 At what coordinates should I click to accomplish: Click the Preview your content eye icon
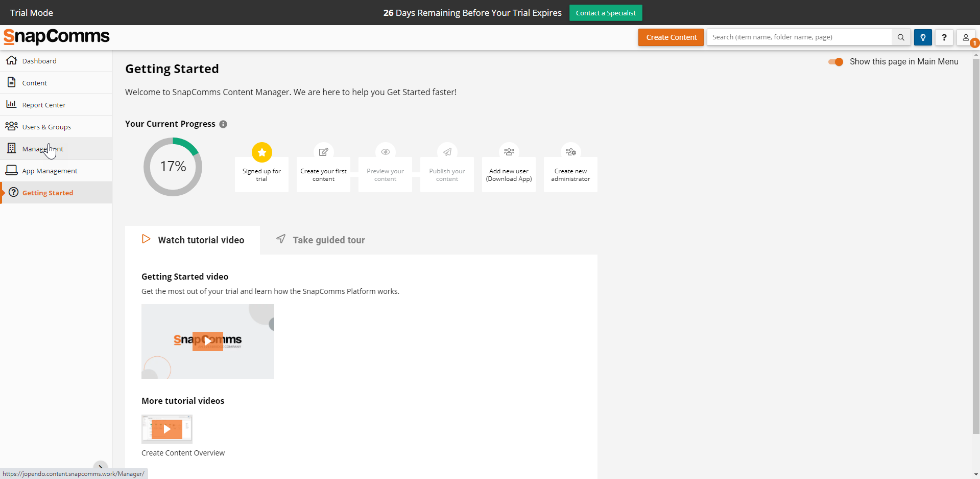[x=386, y=152]
